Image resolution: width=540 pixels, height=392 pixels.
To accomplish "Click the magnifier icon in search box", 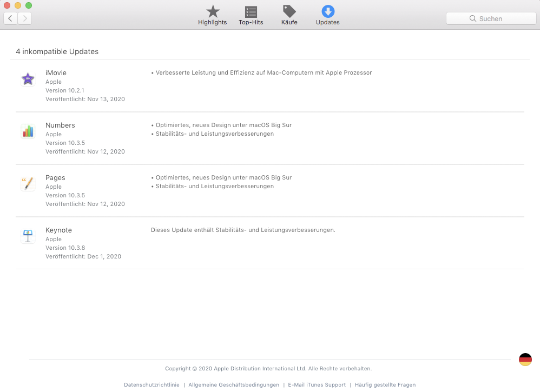I will pos(473,18).
